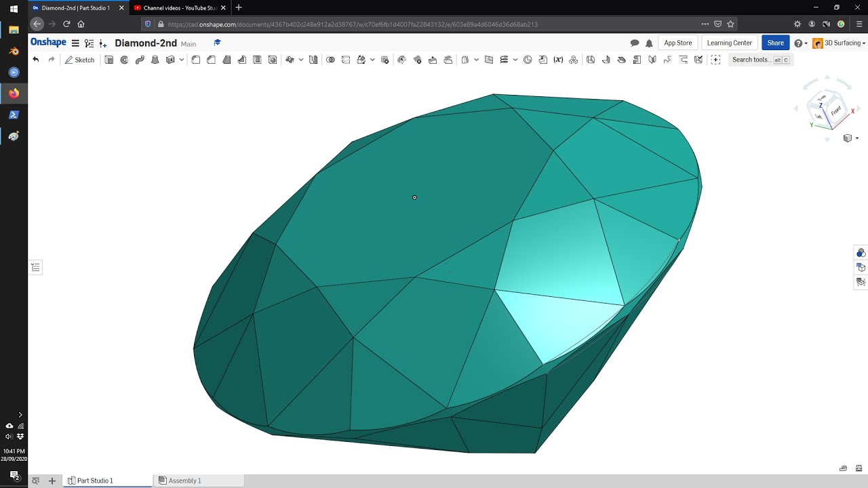The image size is (868, 488).
Task: Open the comments speech bubble
Action: tap(635, 43)
